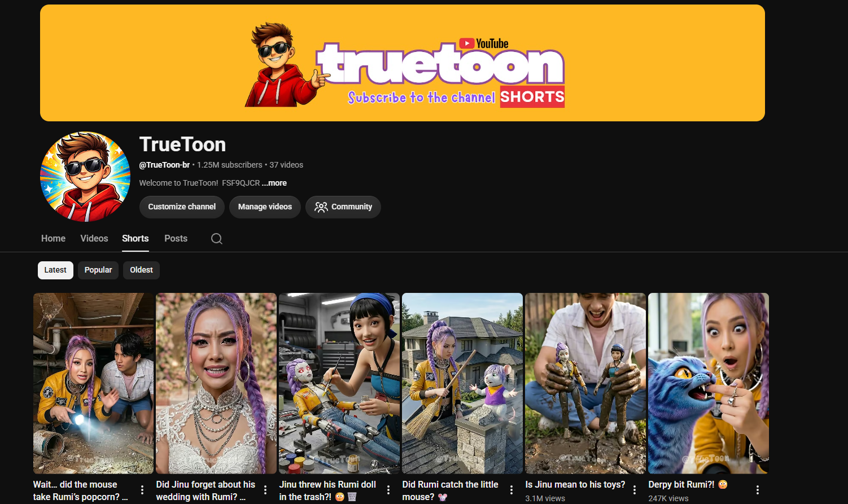Play the blue cat biting finger thumbnail
The image size is (848, 504).
(x=709, y=383)
